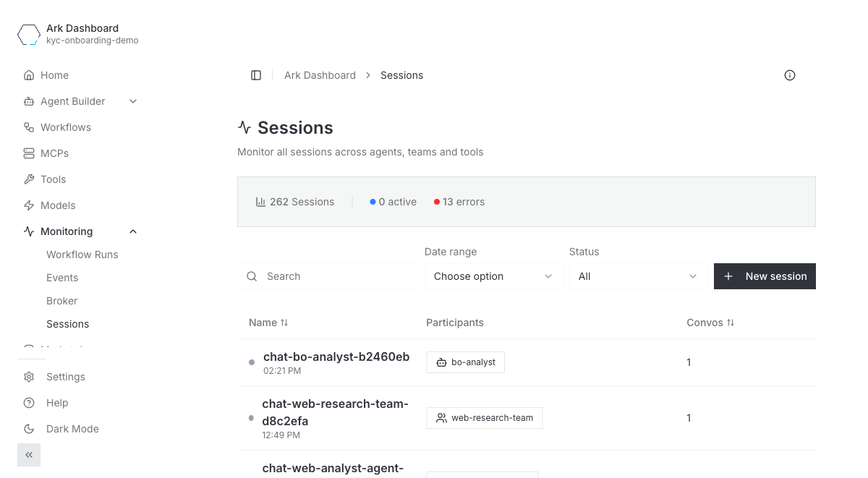Click the MCPs server icon
The width and height of the screenshot is (868, 478).
point(29,153)
